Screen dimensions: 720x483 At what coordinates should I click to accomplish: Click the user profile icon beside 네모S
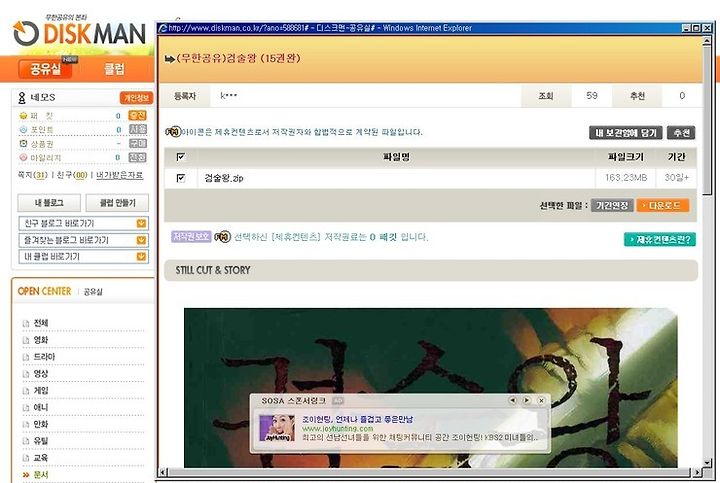[22, 97]
